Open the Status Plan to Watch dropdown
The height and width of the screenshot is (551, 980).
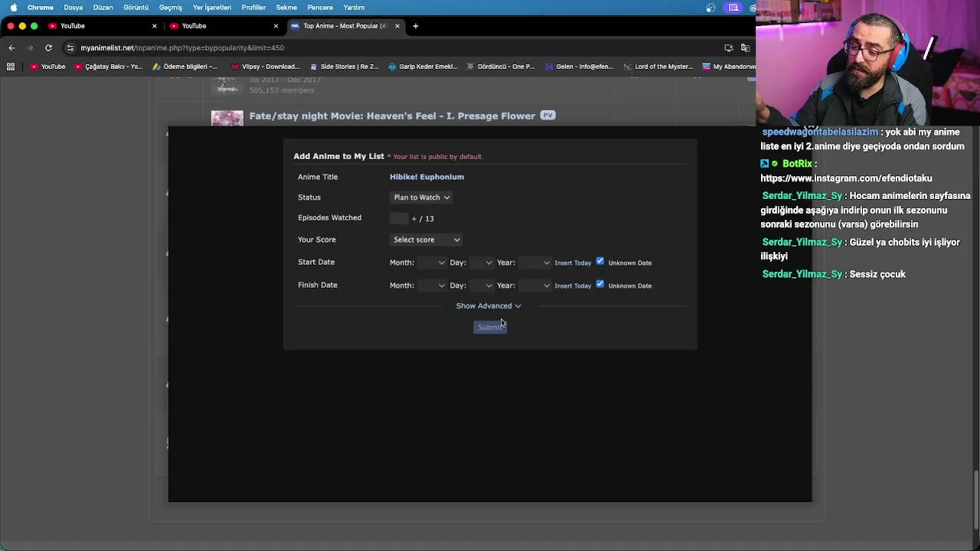click(x=421, y=197)
